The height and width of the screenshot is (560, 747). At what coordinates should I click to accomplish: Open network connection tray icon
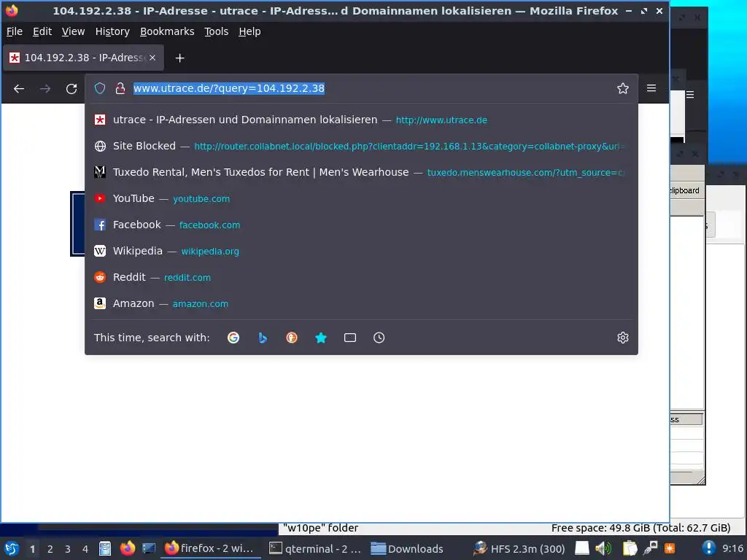point(650,548)
